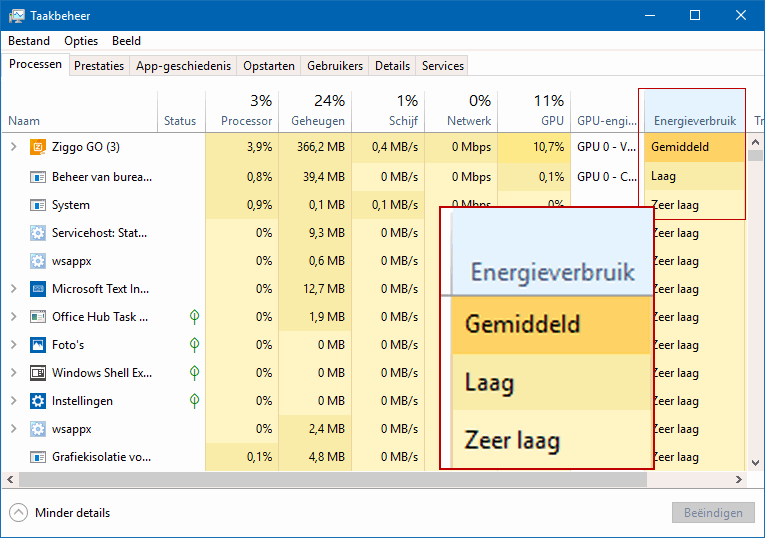
Task: Click the suspended leaf icon for Foto's
Action: click(194, 345)
